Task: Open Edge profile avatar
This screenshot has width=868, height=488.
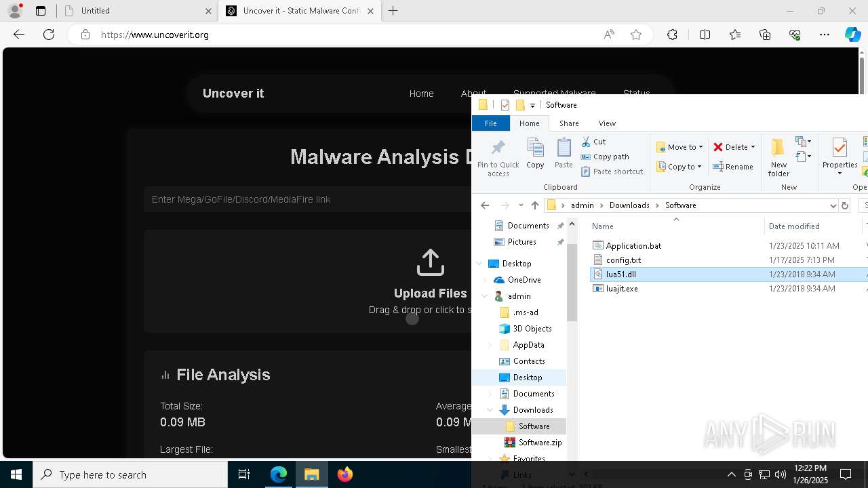Action: point(15,11)
